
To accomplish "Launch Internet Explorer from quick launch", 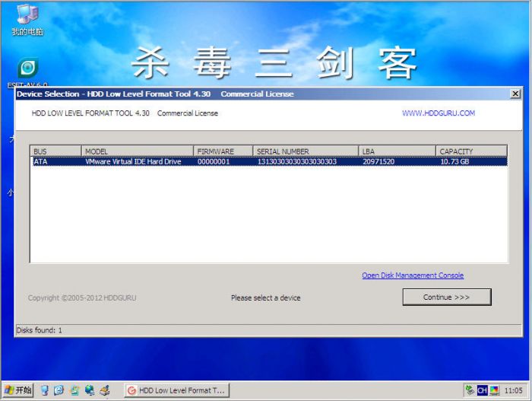I will [x=59, y=390].
